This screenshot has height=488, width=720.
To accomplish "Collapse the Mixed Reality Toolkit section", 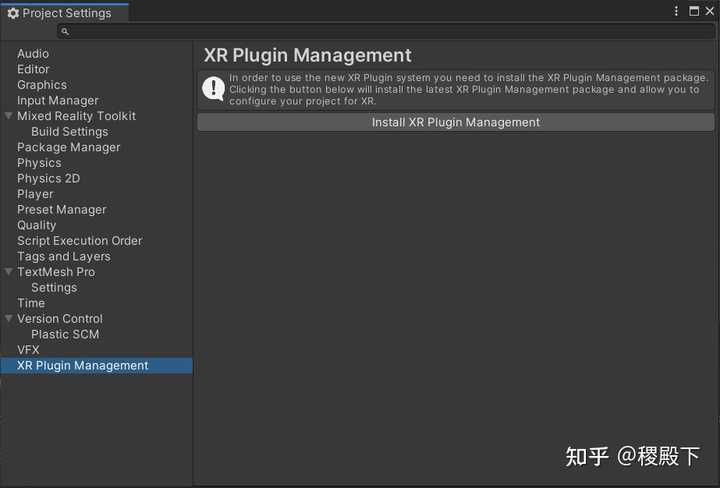I will point(8,116).
